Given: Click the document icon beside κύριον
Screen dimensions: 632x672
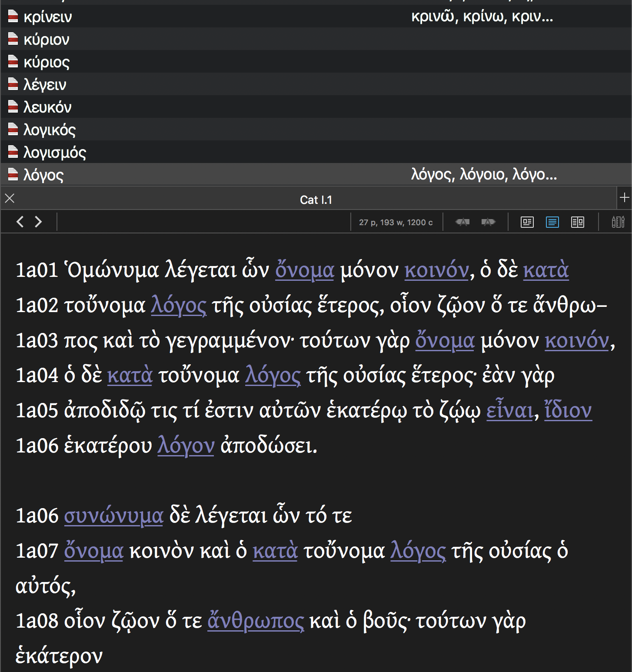Looking at the screenshot, I should [13, 39].
